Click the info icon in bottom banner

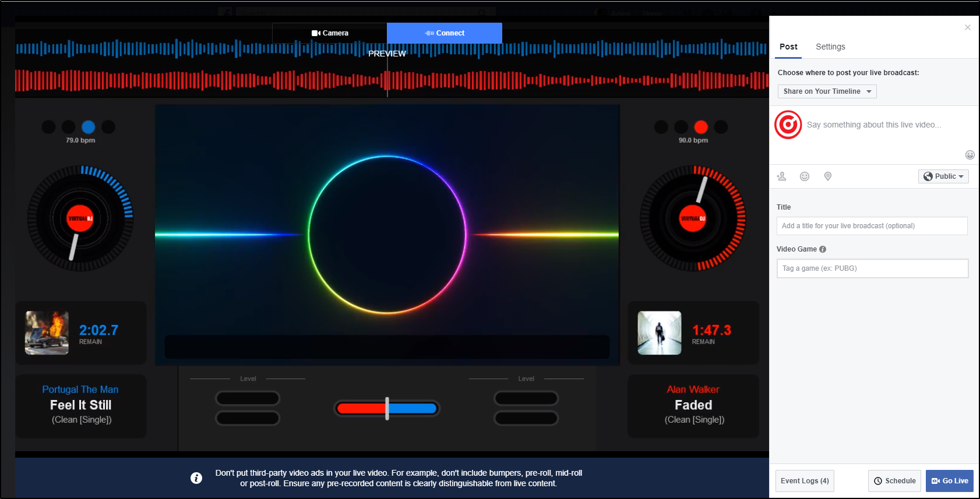coord(196,478)
